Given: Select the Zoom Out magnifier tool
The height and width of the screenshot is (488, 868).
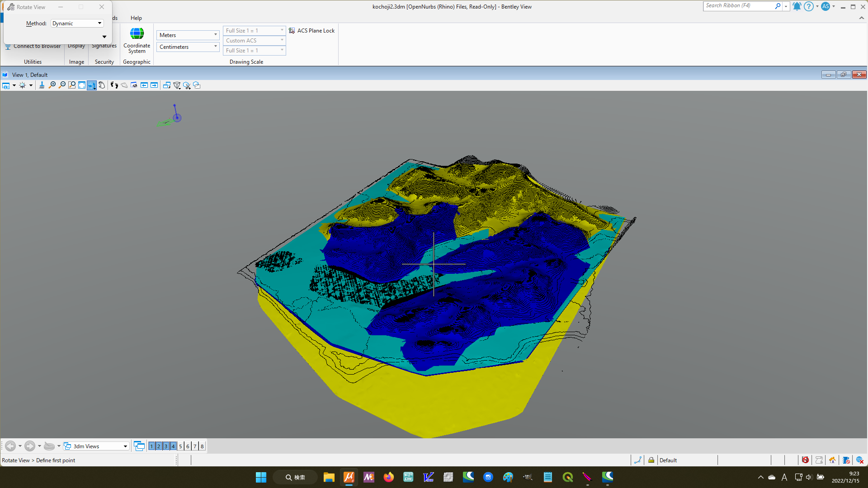Looking at the screenshot, I should coord(62,85).
